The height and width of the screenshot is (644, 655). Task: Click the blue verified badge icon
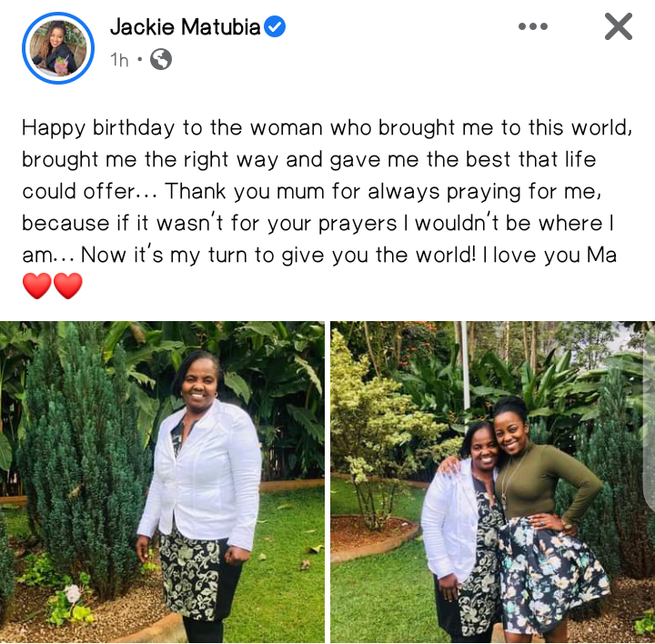(275, 26)
